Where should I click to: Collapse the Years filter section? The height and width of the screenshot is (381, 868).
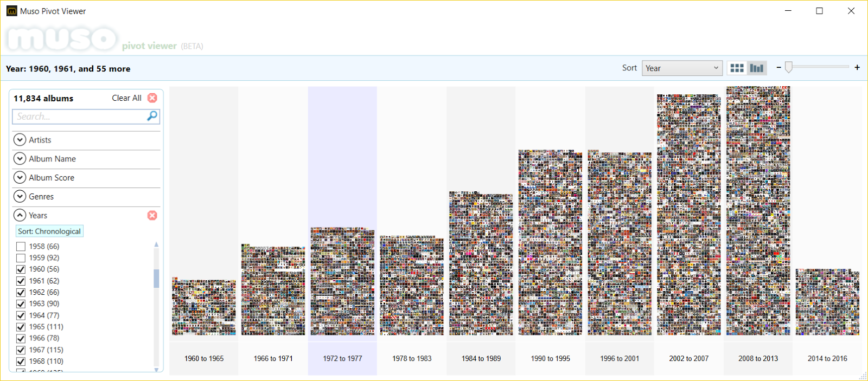[x=20, y=215]
